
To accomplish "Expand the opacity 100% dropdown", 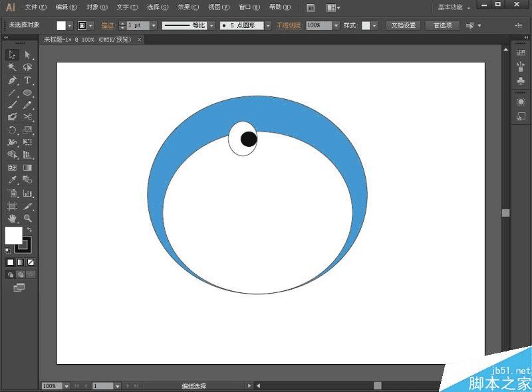I will [336, 25].
